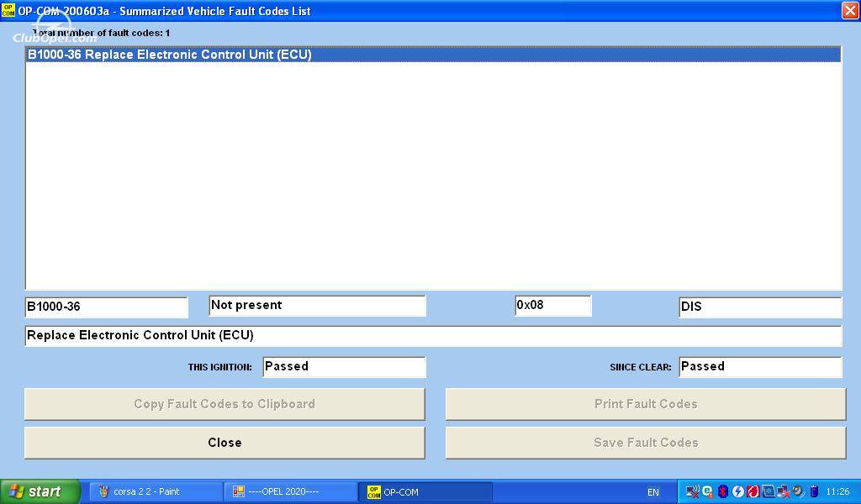The image size is (861, 504).
Task: Click the grey round speaker-like tray icon
Action: [799, 491]
